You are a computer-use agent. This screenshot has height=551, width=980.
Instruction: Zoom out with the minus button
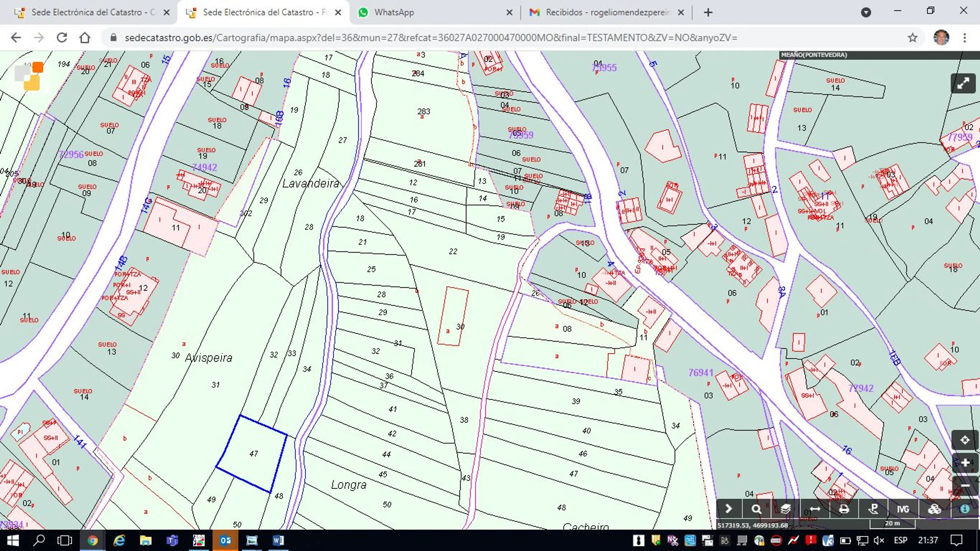coord(965,486)
